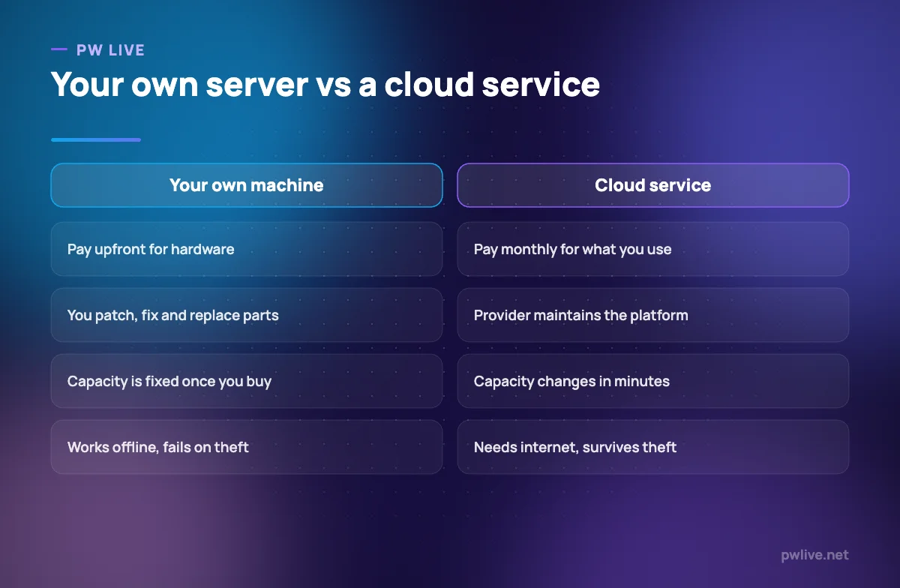900x588 pixels.
Task: Click the pwlive.net text
Action: pyautogui.click(x=814, y=555)
